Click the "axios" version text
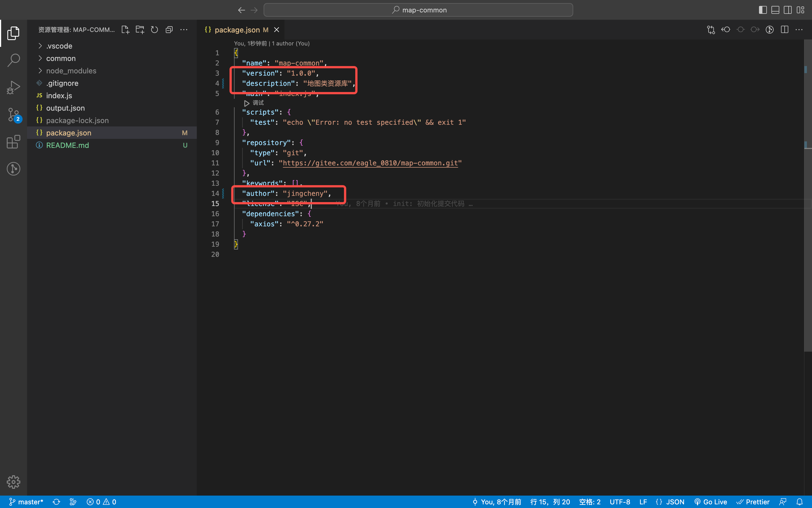This screenshot has height=508, width=812. [x=305, y=224]
